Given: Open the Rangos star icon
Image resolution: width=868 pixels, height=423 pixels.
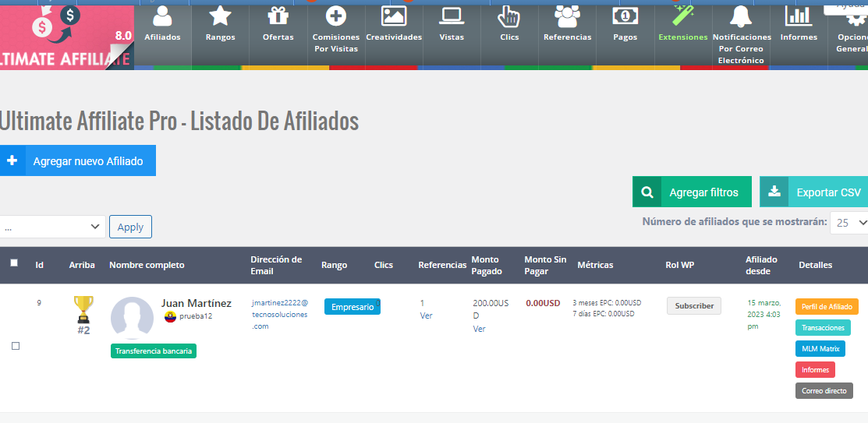Looking at the screenshot, I should (220, 16).
